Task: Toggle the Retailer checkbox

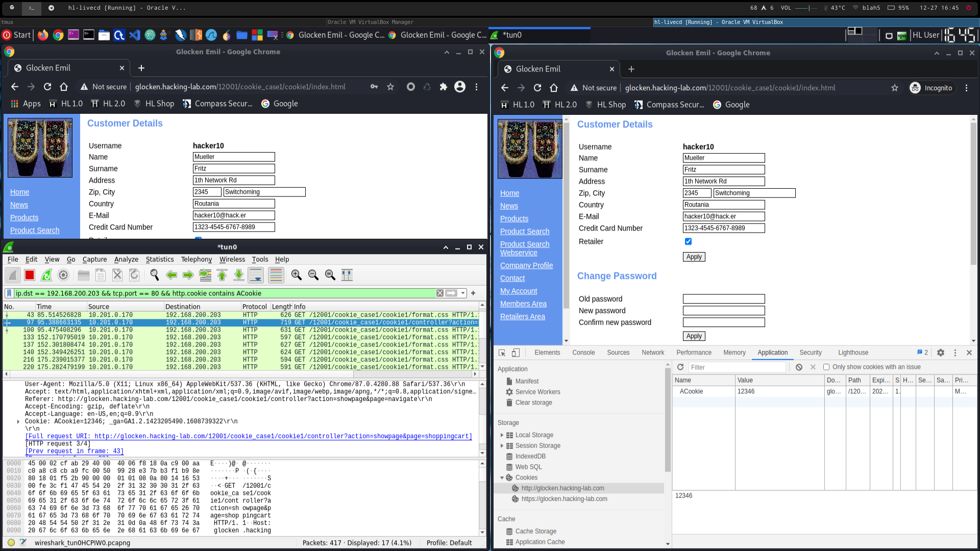Action: pyautogui.click(x=688, y=241)
